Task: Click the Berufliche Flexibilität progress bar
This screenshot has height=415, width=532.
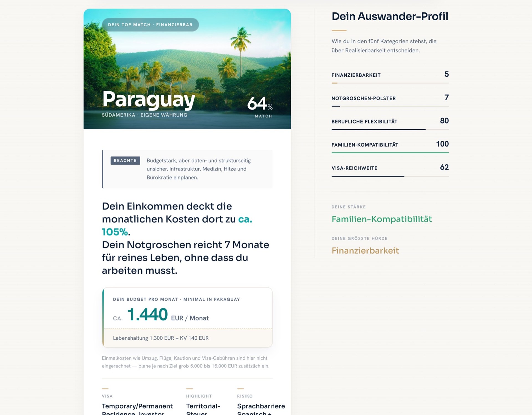Action: 390,129
